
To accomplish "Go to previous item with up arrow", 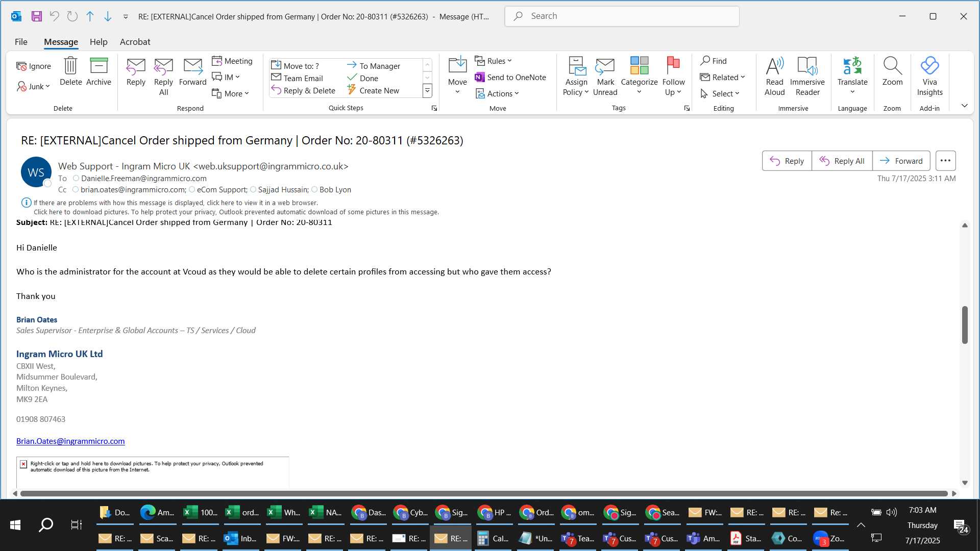I will [90, 16].
